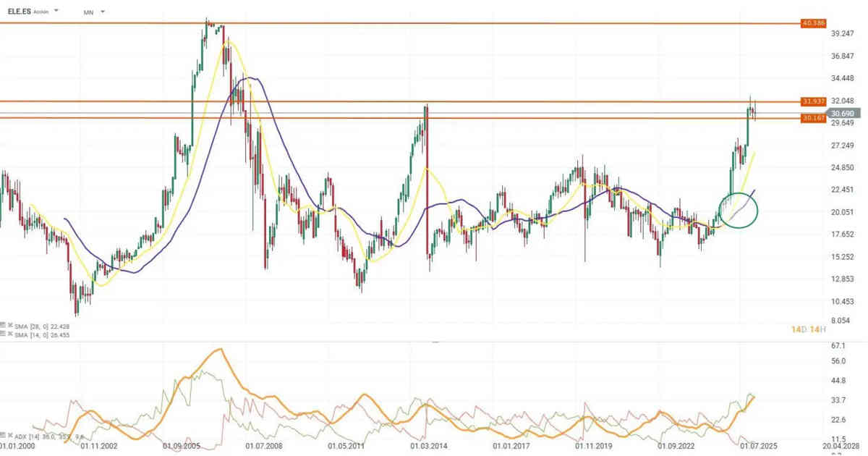Click the 14D 14H candle countdown timer
Viewport: 868px width, 456px height.
click(808, 330)
